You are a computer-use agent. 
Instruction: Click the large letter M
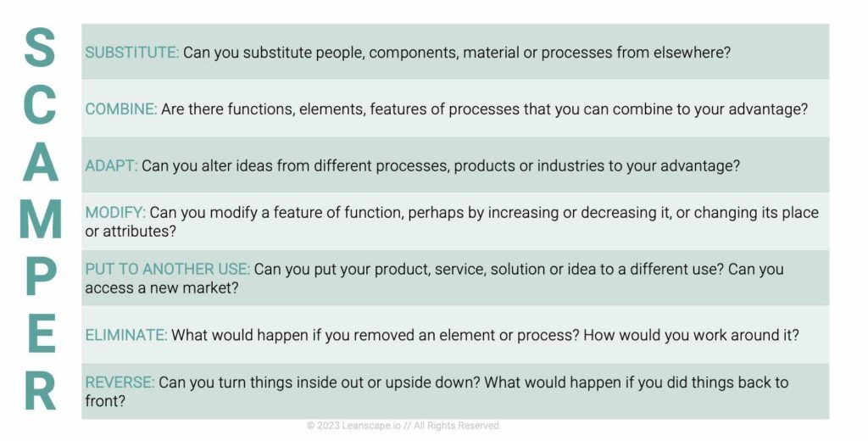[40, 219]
